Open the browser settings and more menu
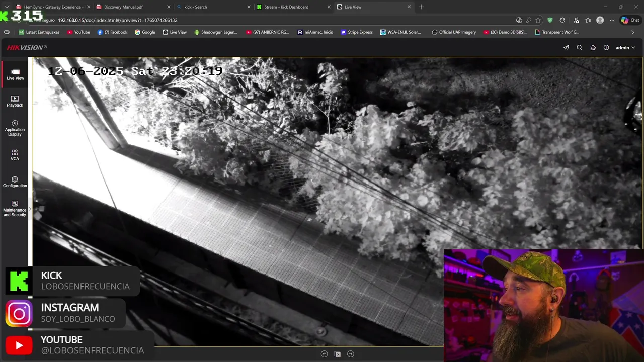Image resolution: width=644 pixels, height=362 pixels. (612, 20)
